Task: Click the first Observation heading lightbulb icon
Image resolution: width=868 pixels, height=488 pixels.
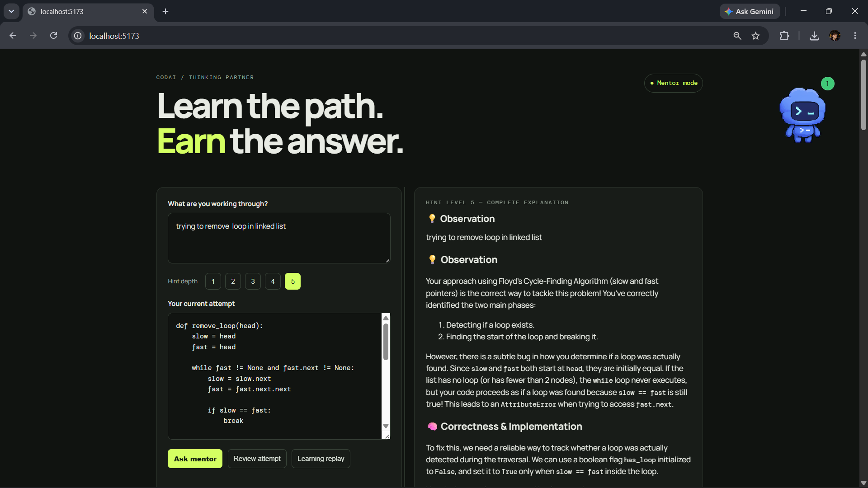Action: point(432,219)
